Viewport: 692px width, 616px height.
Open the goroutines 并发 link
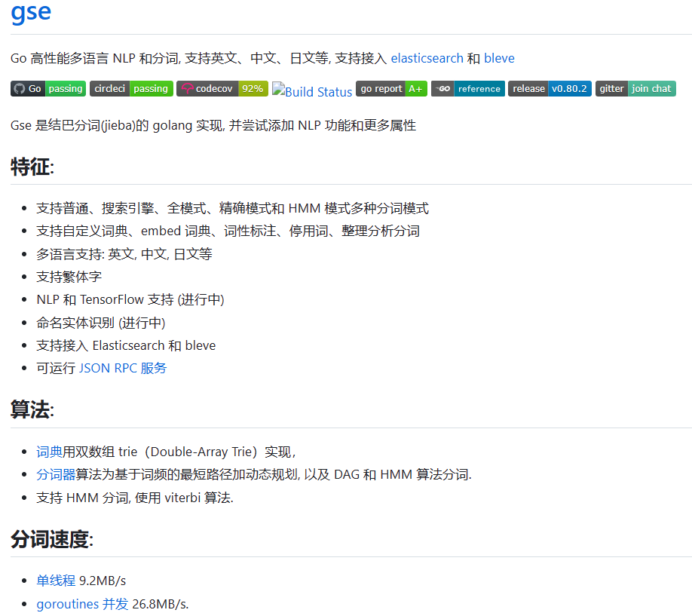point(82,604)
